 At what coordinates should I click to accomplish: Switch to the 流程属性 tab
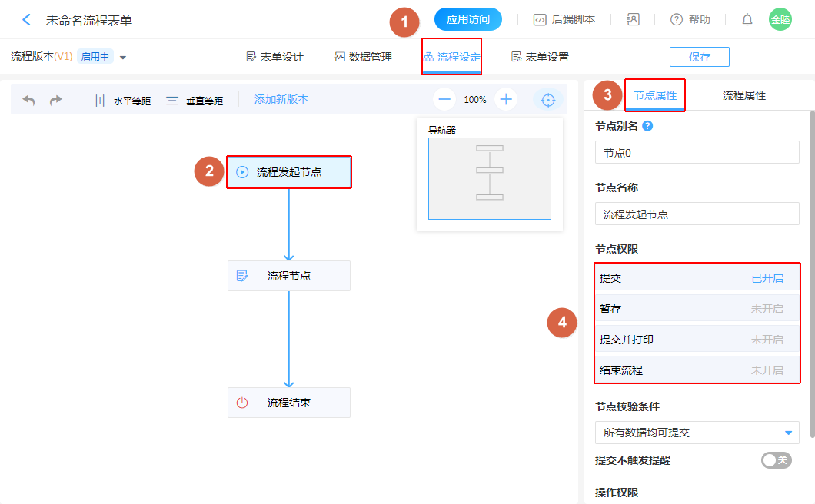click(x=743, y=96)
